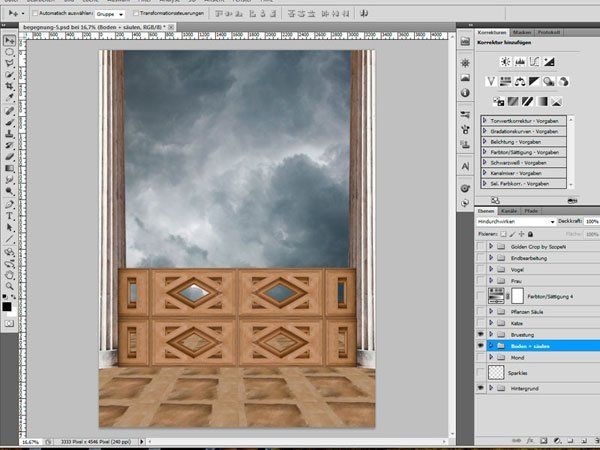Expand Gradationskurven - Vorgaben presets

coord(484,131)
